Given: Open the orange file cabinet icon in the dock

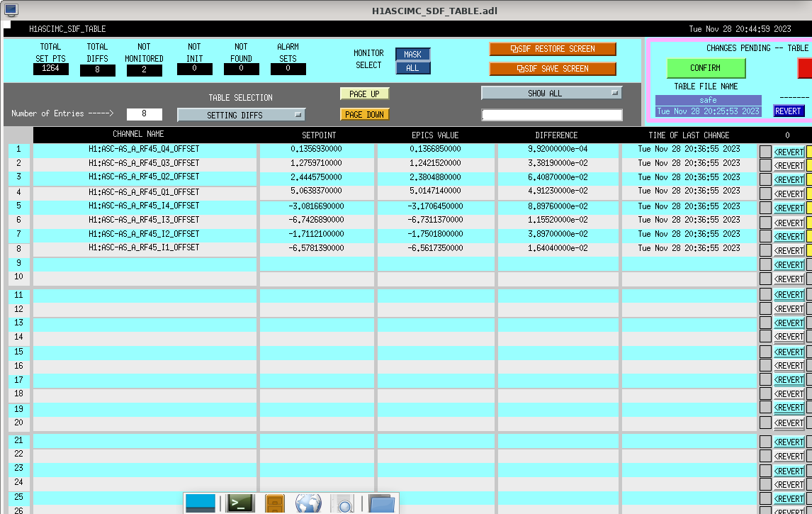Looking at the screenshot, I should 274,503.
